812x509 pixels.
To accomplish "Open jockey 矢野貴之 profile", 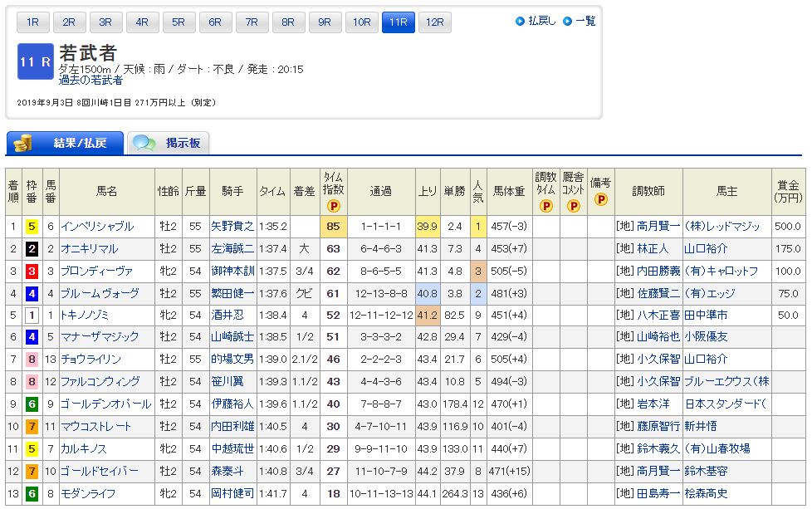I will pos(232,227).
